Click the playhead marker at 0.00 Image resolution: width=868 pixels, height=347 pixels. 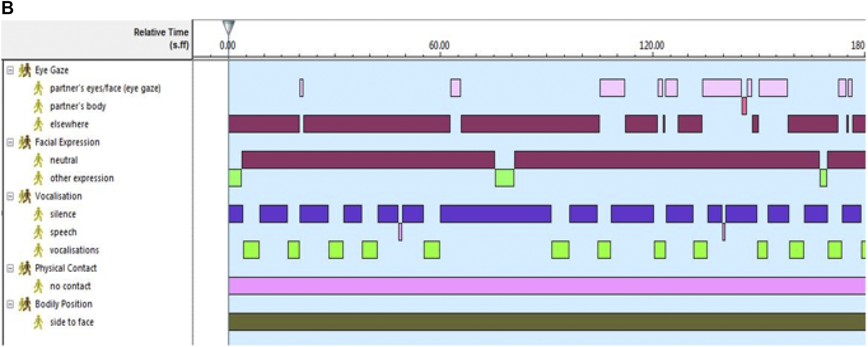(x=228, y=26)
